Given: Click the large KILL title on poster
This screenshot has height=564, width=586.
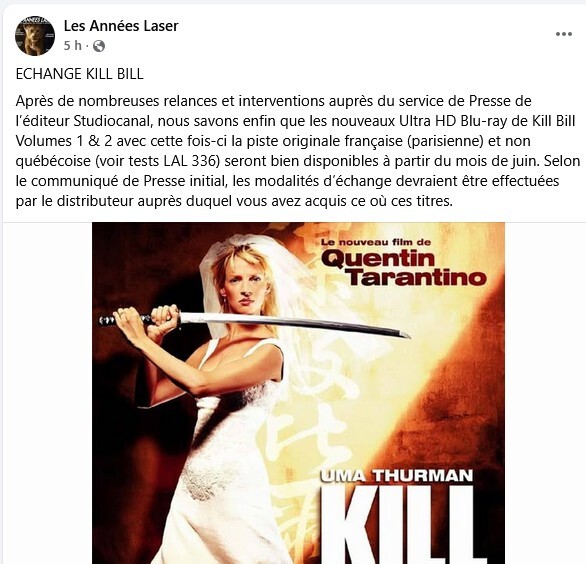Looking at the screenshot, I should (x=399, y=524).
